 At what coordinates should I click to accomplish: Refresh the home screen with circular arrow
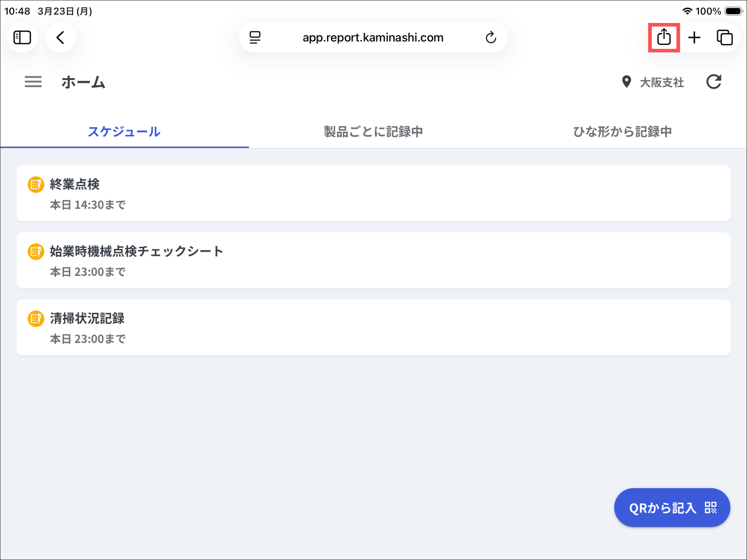(713, 82)
